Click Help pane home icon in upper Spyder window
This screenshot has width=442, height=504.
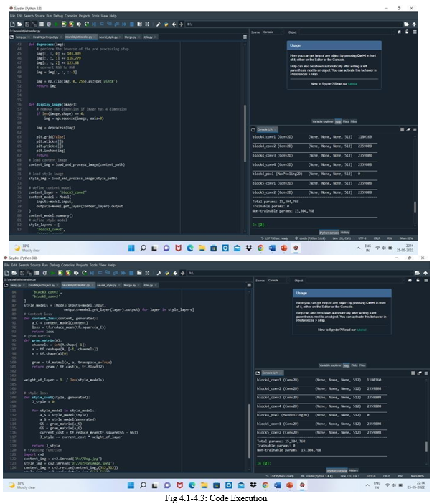coord(399,32)
